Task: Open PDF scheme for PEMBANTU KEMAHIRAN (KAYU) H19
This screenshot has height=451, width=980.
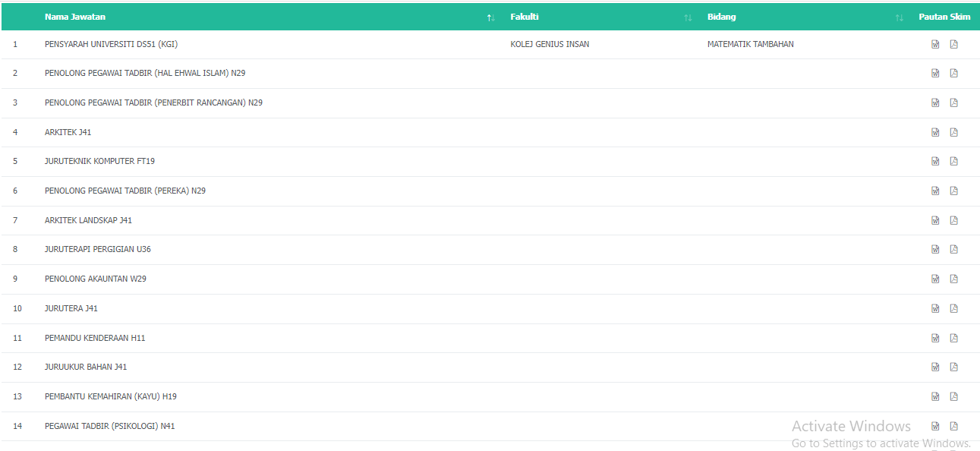Action: pos(954,396)
